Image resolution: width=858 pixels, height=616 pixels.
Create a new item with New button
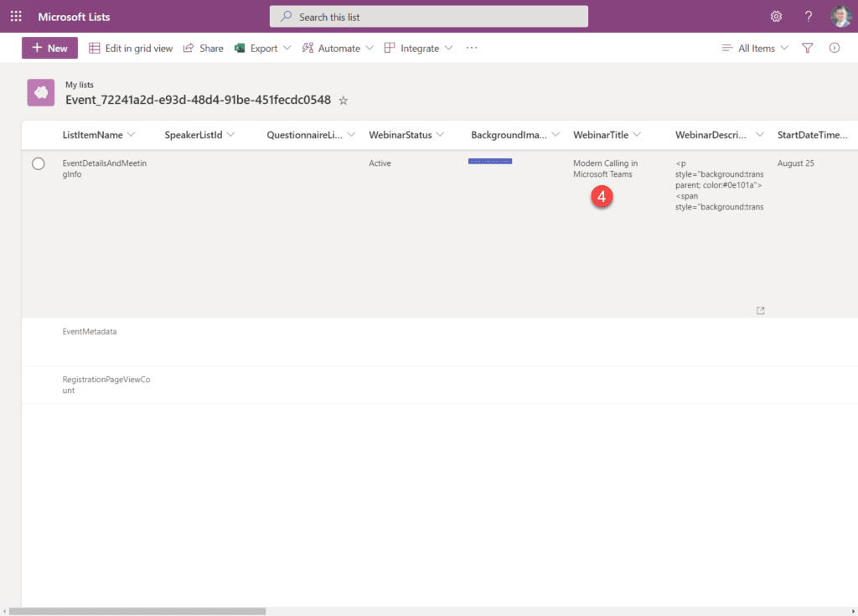pos(49,48)
